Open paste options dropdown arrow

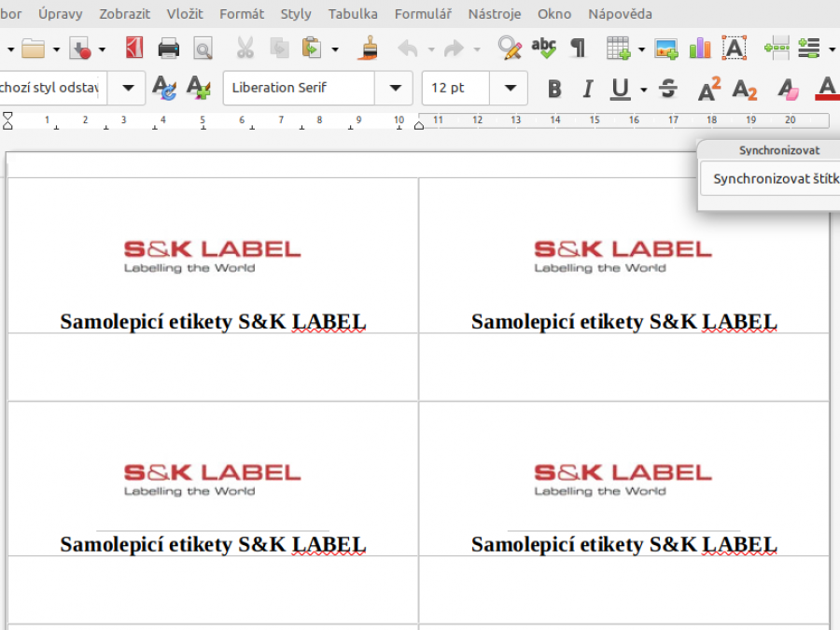tap(335, 49)
